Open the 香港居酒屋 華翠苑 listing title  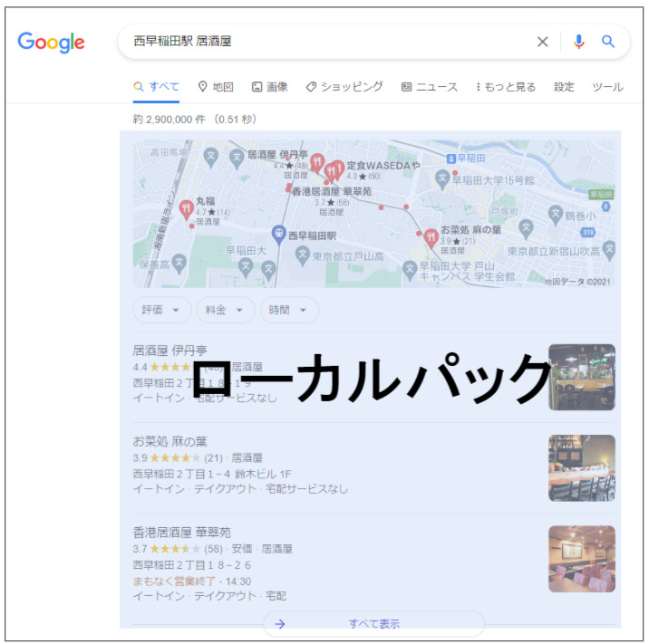click(181, 533)
